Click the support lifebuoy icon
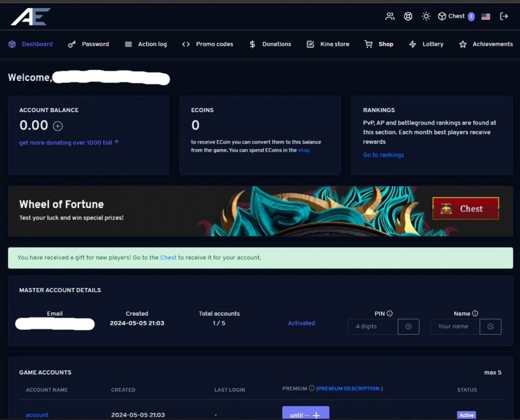Image resolution: width=520 pixels, height=420 pixels. click(x=408, y=16)
